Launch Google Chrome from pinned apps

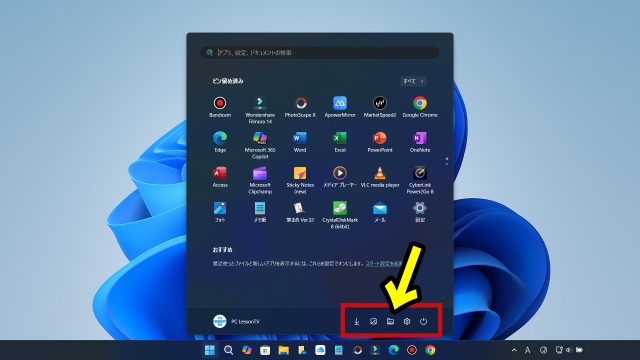420,107
